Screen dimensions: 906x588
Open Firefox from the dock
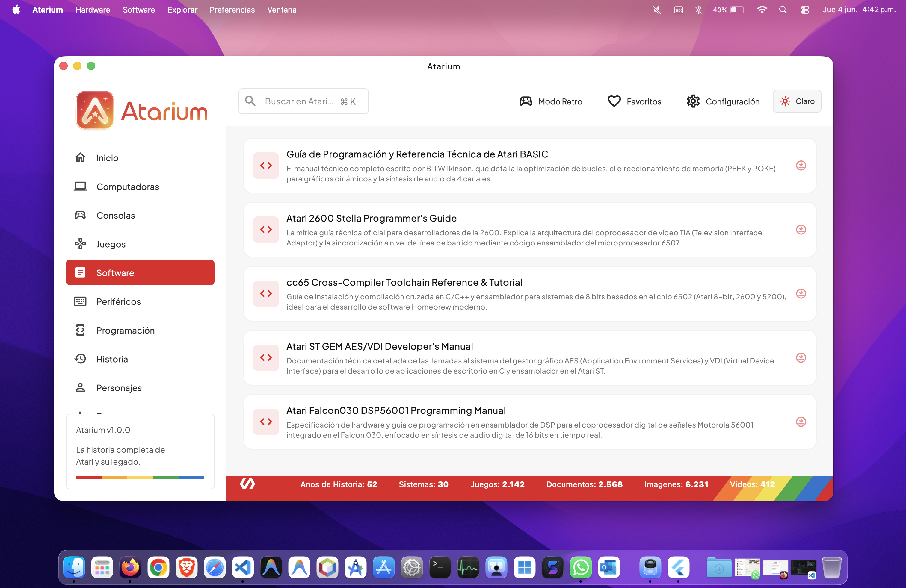click(130, 567)
